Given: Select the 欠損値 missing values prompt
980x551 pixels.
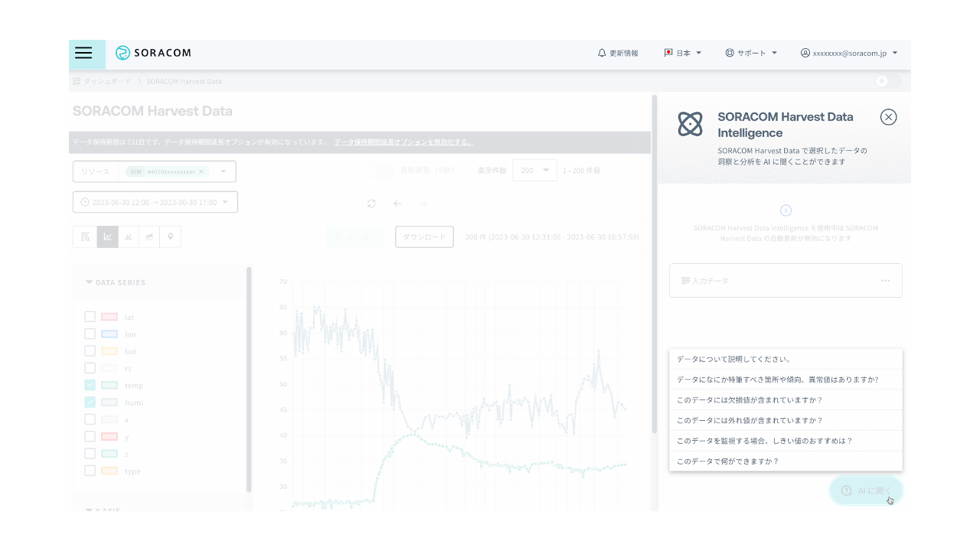Looking at the screenshot, I should (786, 400).
